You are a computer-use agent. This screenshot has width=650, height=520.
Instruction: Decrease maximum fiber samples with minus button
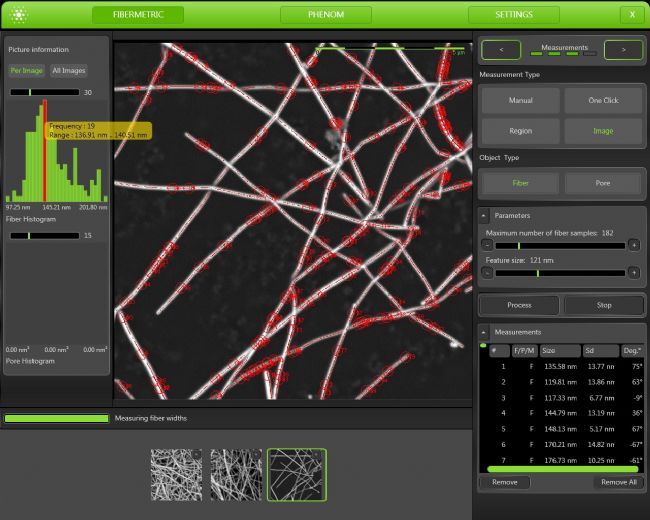[486, 245]
